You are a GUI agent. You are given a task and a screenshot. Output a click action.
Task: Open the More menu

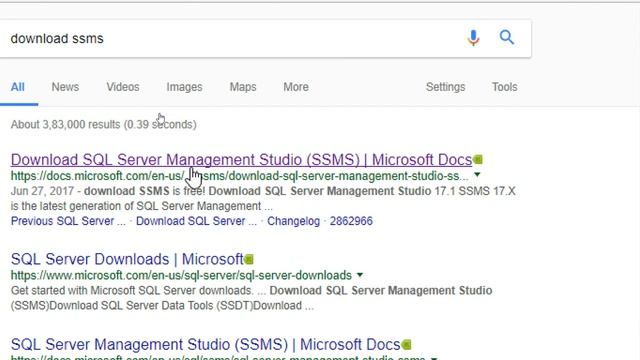coord(296,87)
